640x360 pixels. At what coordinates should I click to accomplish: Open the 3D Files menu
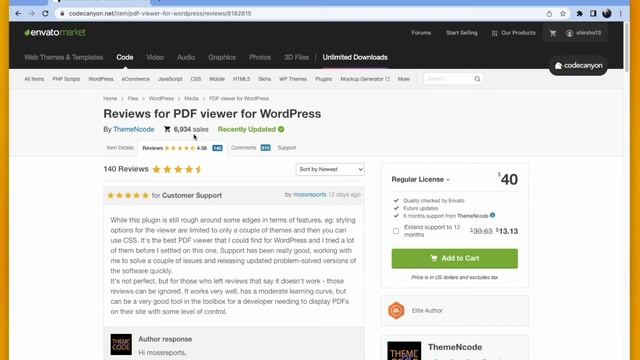point(296,57)
